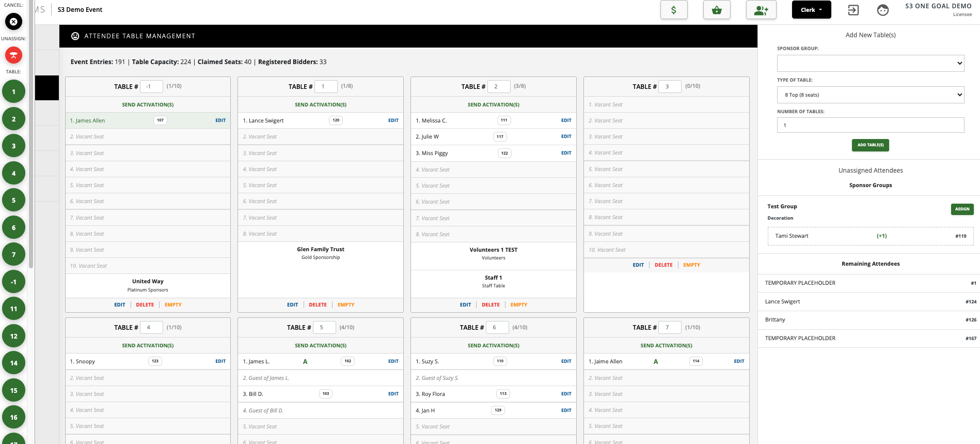This screenshot has height=444, width=980.
Task: Click bidder number 107 badge
Action: 161,120
